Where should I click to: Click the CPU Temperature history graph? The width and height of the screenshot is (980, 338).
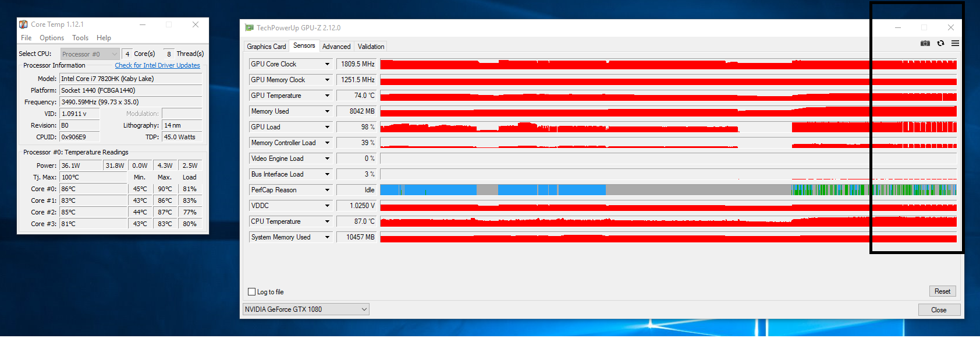(668, 221)
